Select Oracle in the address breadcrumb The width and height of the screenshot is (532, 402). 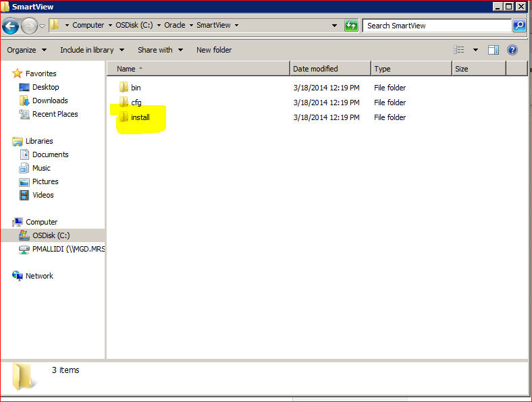175,25
